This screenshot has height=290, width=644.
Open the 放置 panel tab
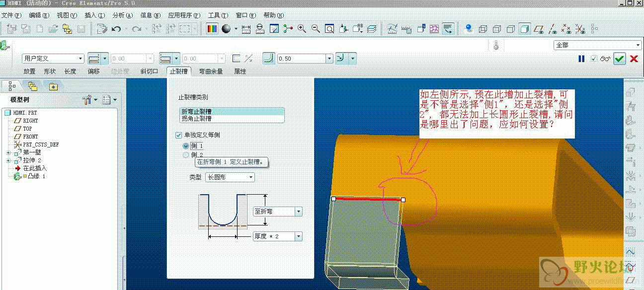click(x=29, y=72)
